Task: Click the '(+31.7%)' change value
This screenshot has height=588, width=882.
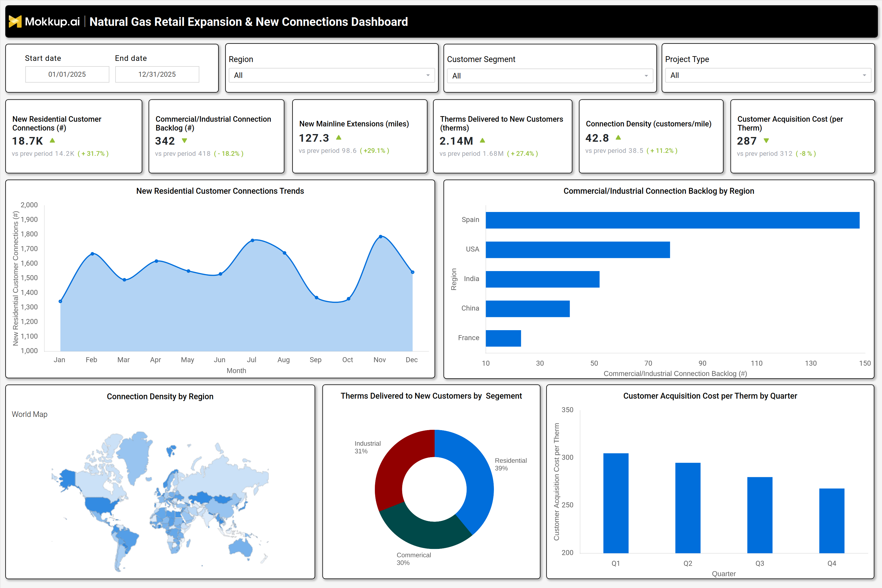Action: click(x=93, y=154)
